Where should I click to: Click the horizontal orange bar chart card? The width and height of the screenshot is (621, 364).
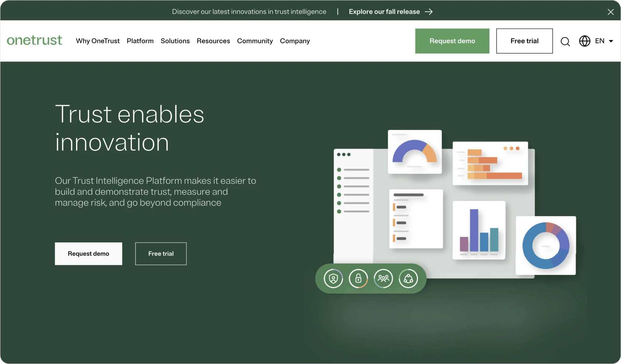pos(490,163)
